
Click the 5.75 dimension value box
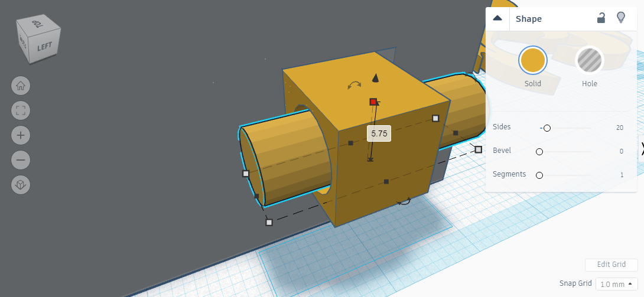click(x=379, y=133)
